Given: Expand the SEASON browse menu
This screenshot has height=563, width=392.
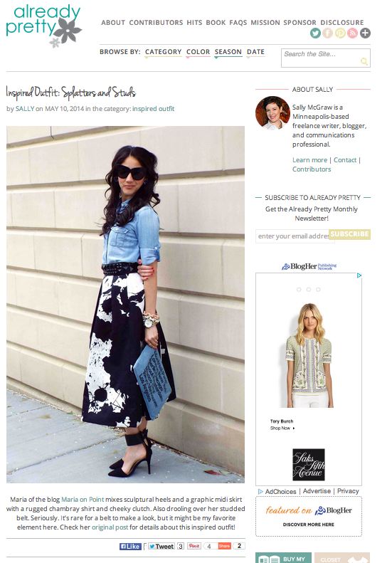Looking at the screenshot, I should click(x=228, y=52).
